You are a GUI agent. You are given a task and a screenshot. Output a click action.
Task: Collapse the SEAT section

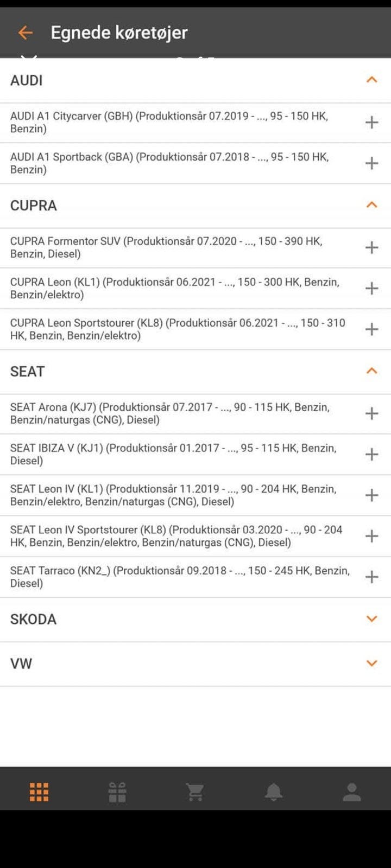371,372
